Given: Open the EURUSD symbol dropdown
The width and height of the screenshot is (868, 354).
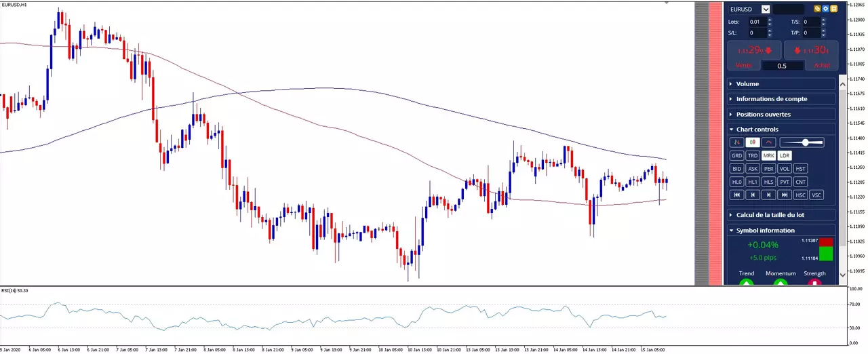Looking at the screenshot, I should click(766, 9).
